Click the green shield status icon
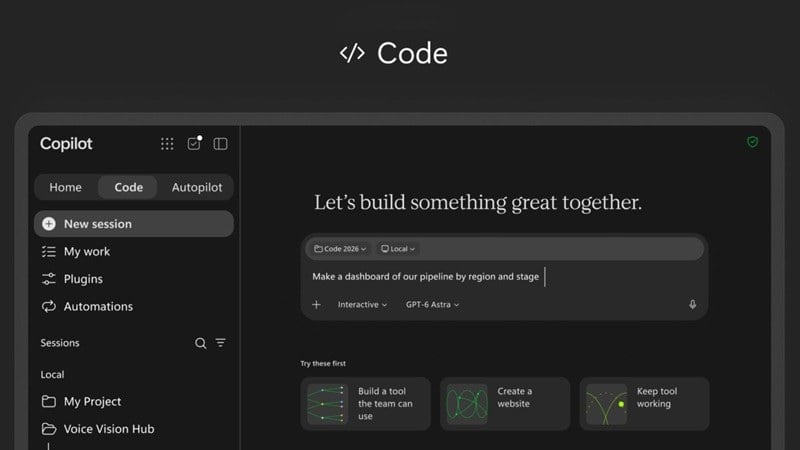Viewport: 800px width, 450px height. (x=752, y=142)
